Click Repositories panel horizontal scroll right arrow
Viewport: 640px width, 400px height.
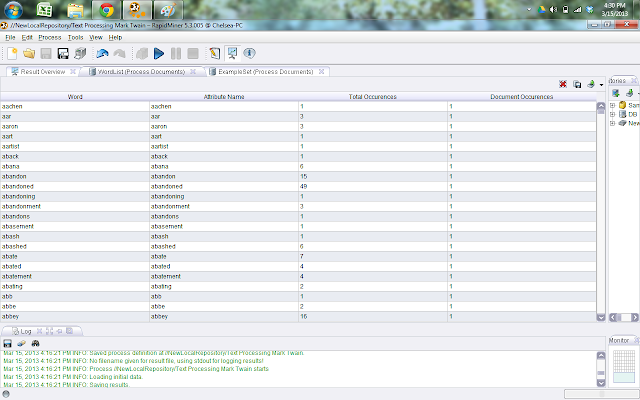635,317
